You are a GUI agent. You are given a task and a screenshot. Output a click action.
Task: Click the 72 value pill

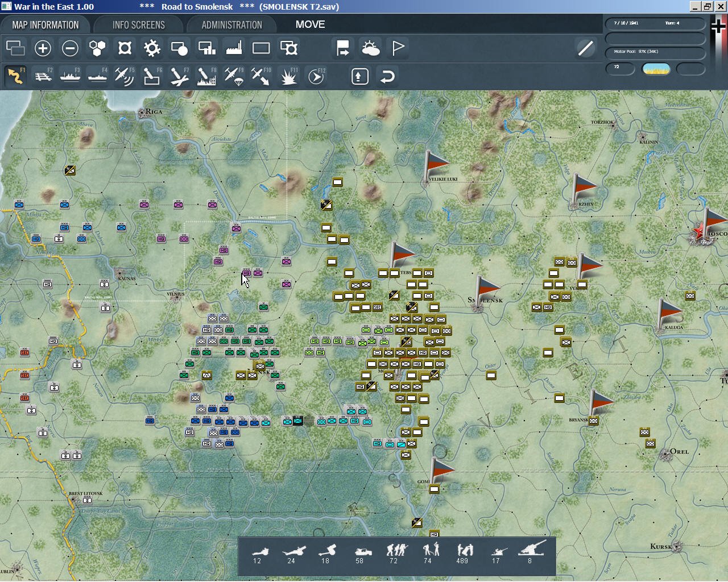click(x=620, y=68)
